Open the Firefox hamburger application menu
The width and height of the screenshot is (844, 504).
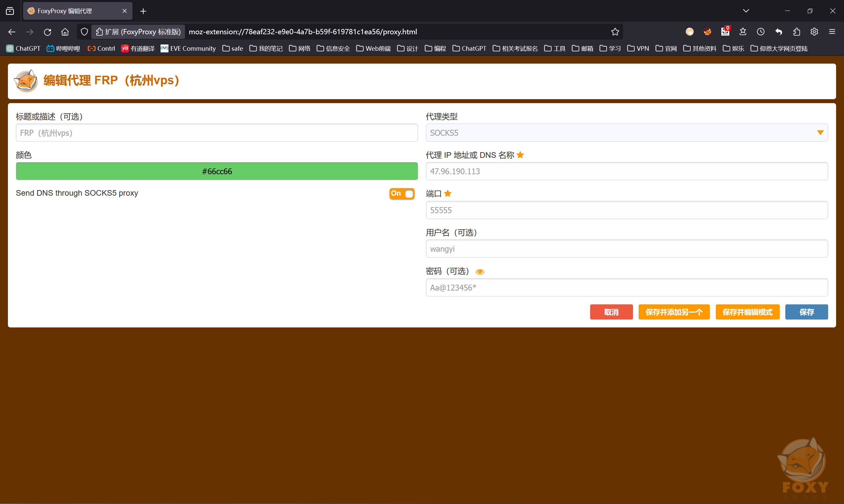[x=832, y=32]
